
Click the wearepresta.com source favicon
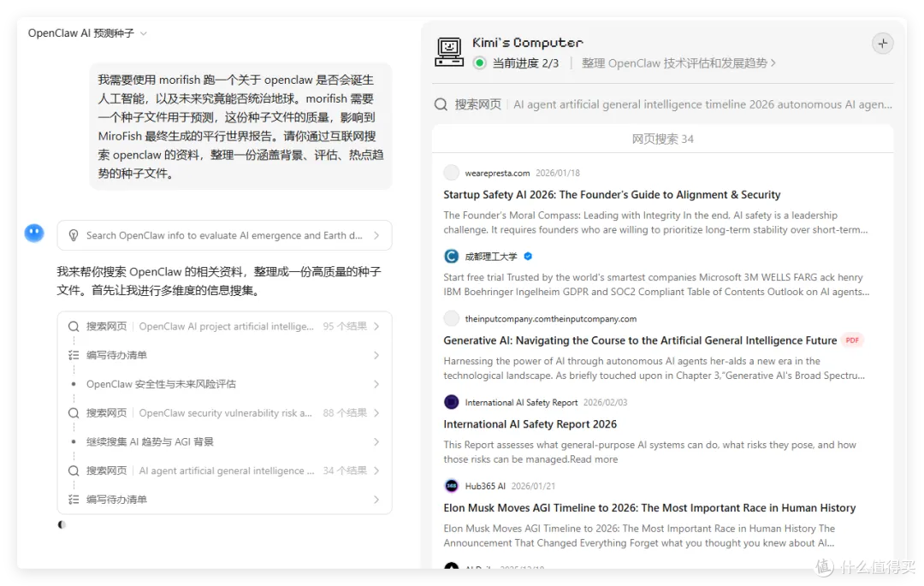point(452,173)
